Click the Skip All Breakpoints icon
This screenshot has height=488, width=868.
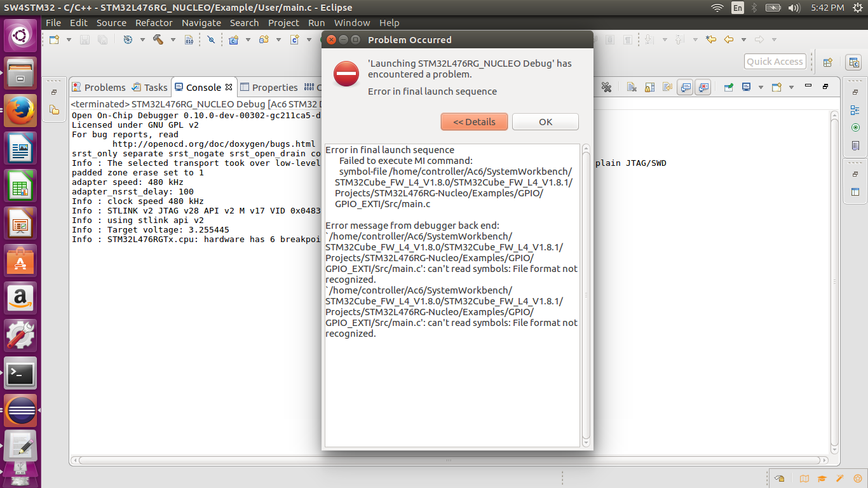[211, 39]
